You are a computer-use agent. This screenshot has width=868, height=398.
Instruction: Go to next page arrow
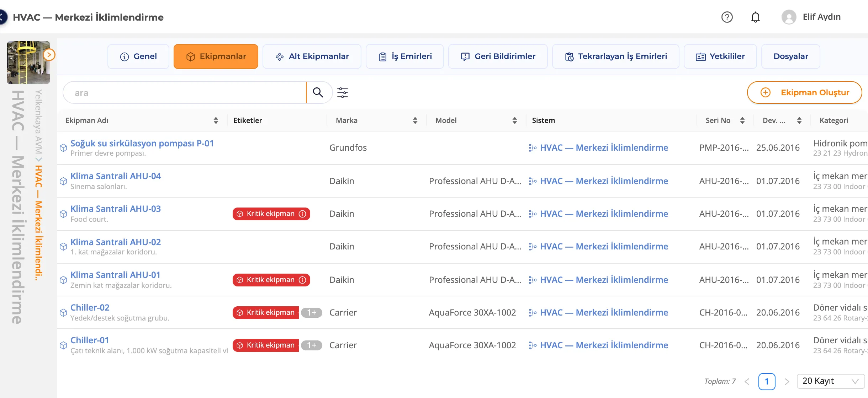click(787, 382)
